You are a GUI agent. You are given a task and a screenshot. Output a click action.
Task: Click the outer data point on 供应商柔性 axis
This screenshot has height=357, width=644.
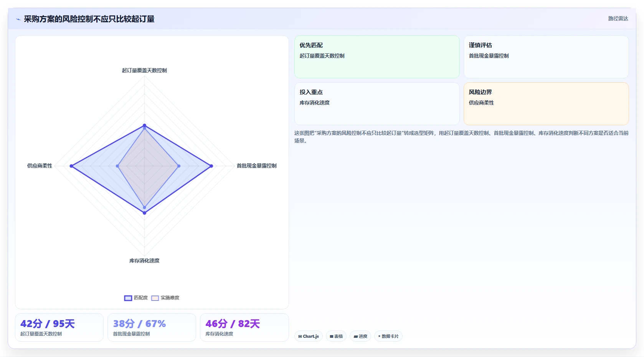point(71,166)
